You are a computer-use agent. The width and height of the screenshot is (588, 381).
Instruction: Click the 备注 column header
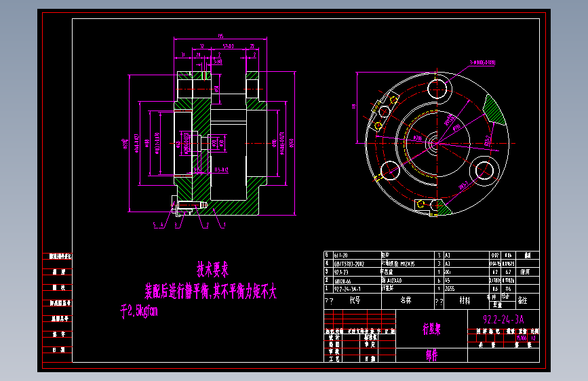point(522,300)
